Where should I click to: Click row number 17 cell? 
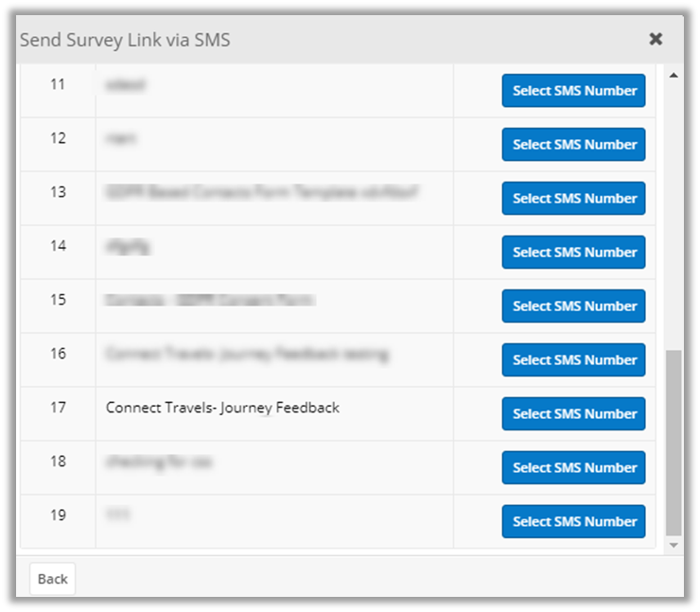point(58,408)
